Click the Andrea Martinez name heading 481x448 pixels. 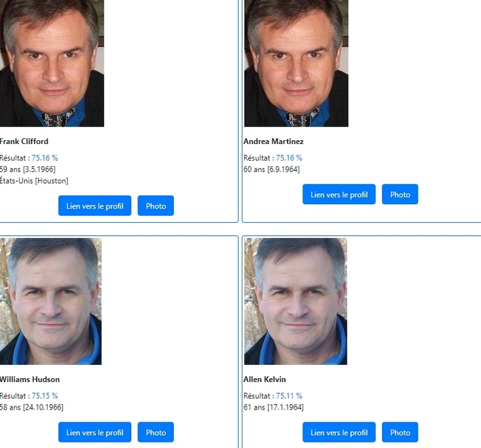[273, 141]
